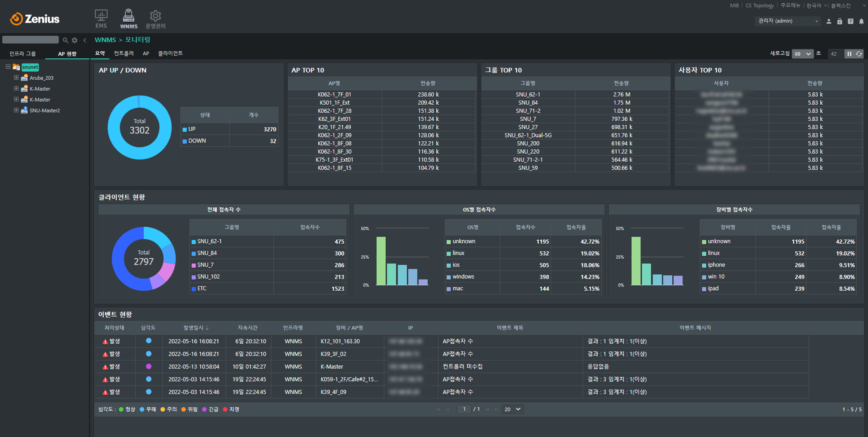This screenshot has width=868, height=437.
Task: Open the 주요메뉴 link
Action: [x=790, y=5]
